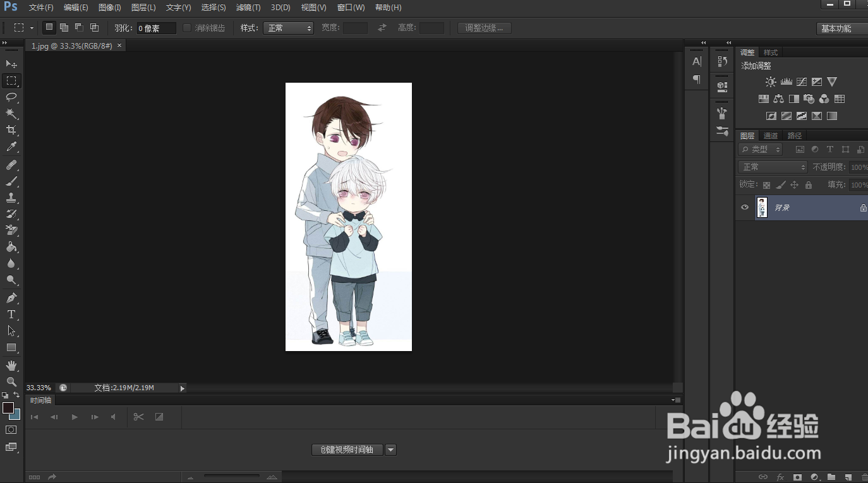
Task: Add a Curves adjustment
Action: [802, 81]
